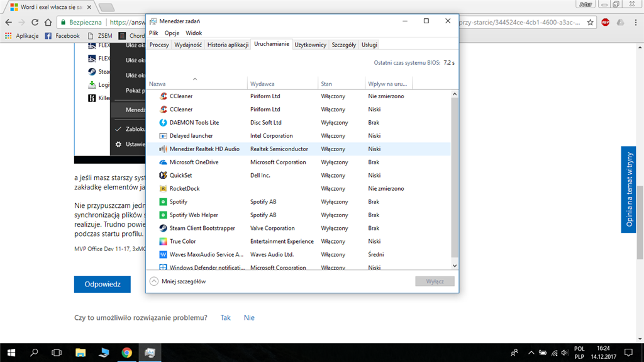Image resolution: width=644 pixels, height=362 pixels.
Task: Open Widok menu
Action: tap(194, 33)
